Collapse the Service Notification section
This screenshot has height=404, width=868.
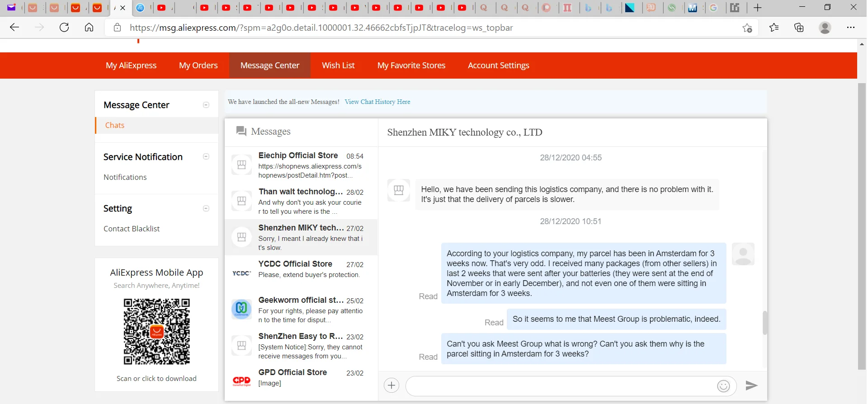(x=206, y=157)
